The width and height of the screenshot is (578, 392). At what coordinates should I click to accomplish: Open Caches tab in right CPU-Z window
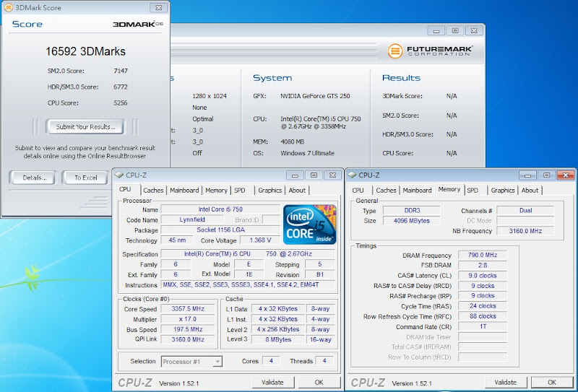click(x=386, y=191)
